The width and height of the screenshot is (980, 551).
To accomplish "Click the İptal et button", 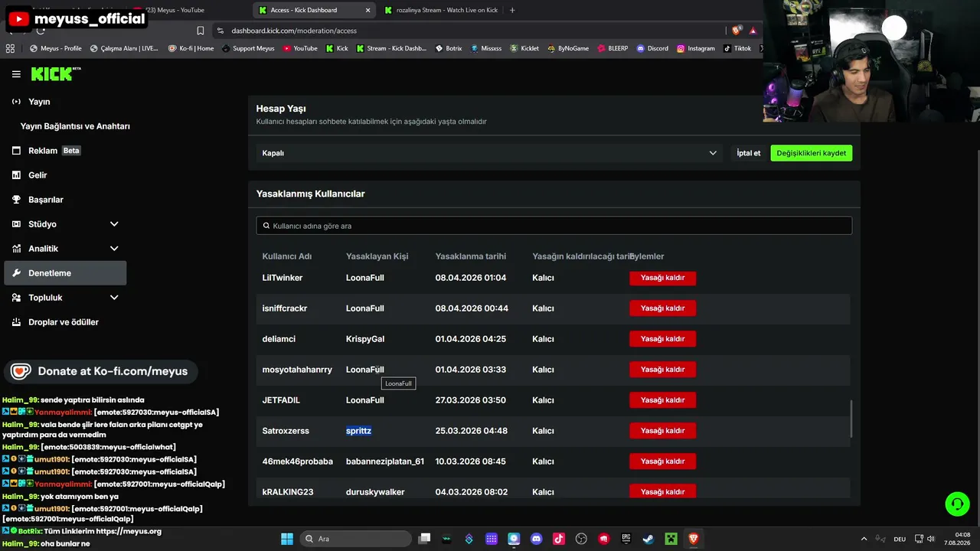I will [748, 153].
